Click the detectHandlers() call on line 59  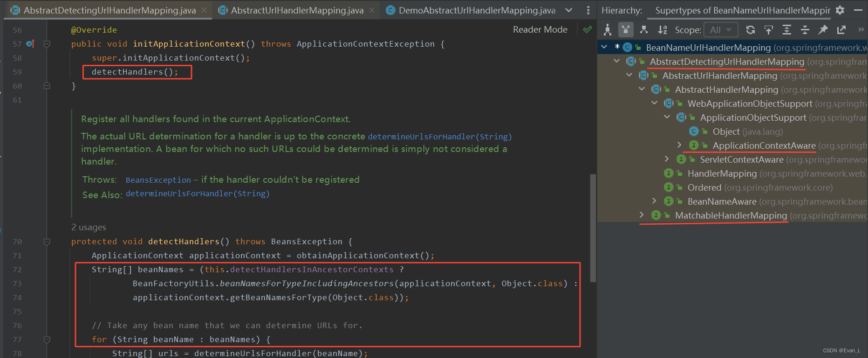[135, 72]
